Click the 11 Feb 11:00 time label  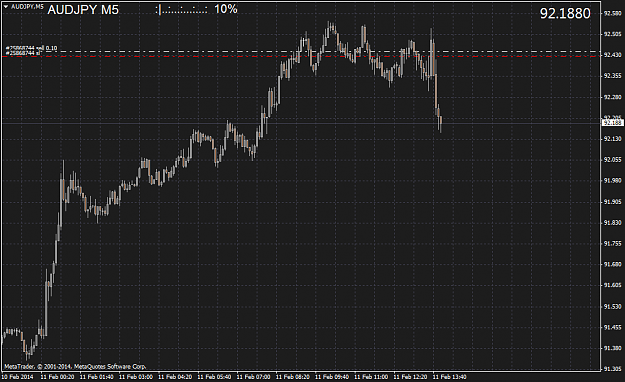(371, 377)
